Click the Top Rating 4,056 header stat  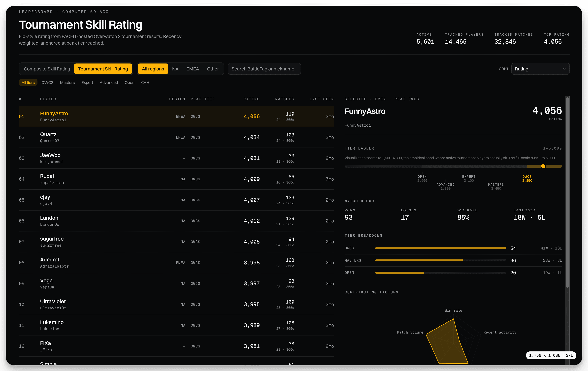click(x=556, y=39)
